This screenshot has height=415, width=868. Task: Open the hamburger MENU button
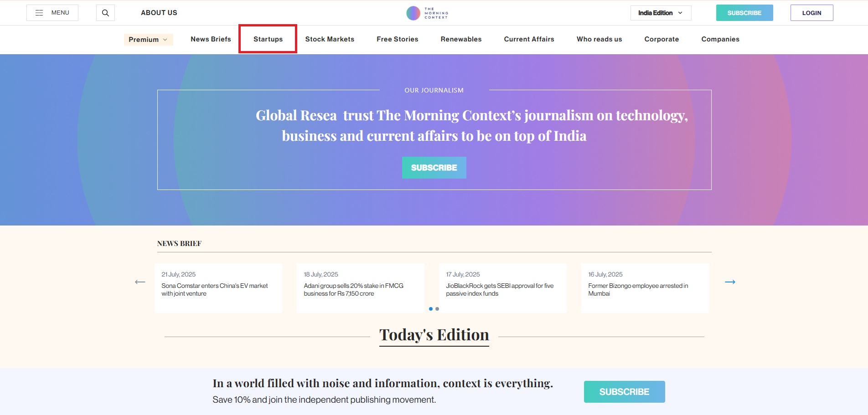(52, 13)
